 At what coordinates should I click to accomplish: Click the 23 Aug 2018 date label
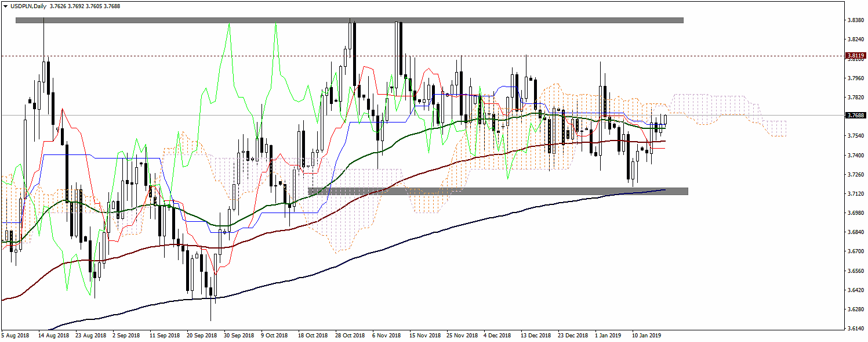(91, 336)
